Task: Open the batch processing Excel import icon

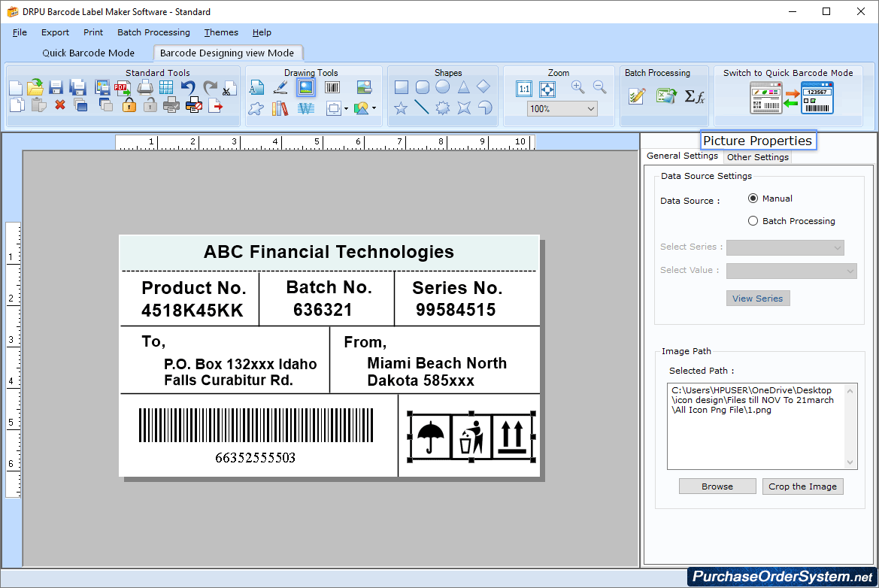Action: [x=666, y=95]
